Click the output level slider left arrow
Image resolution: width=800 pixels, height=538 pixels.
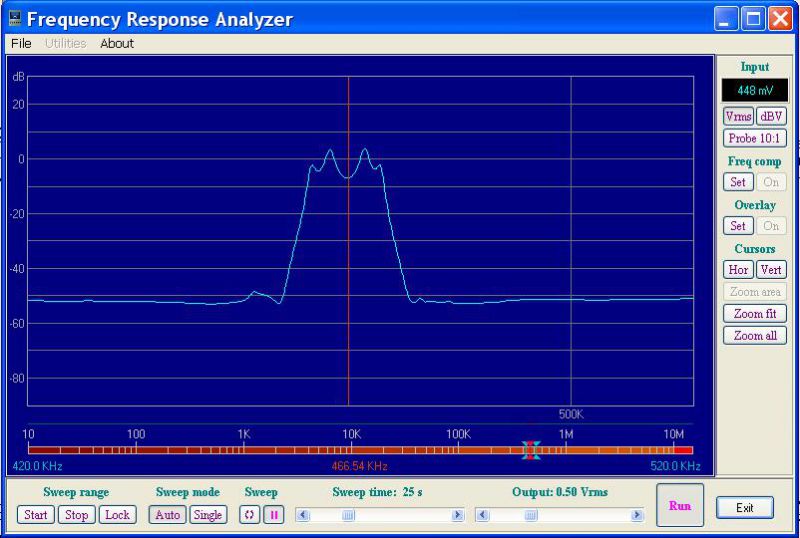click(482, 515)
